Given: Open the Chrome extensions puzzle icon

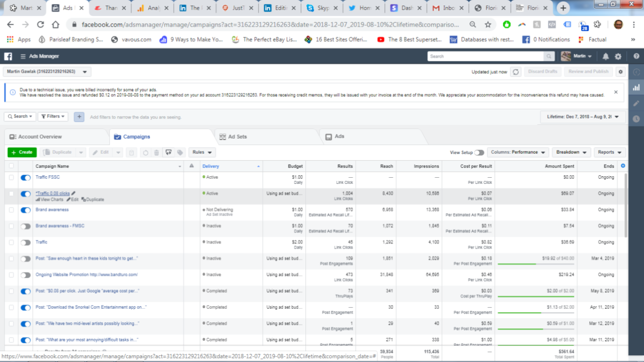Looking at the screenshot, I should [x=597, y=24].
